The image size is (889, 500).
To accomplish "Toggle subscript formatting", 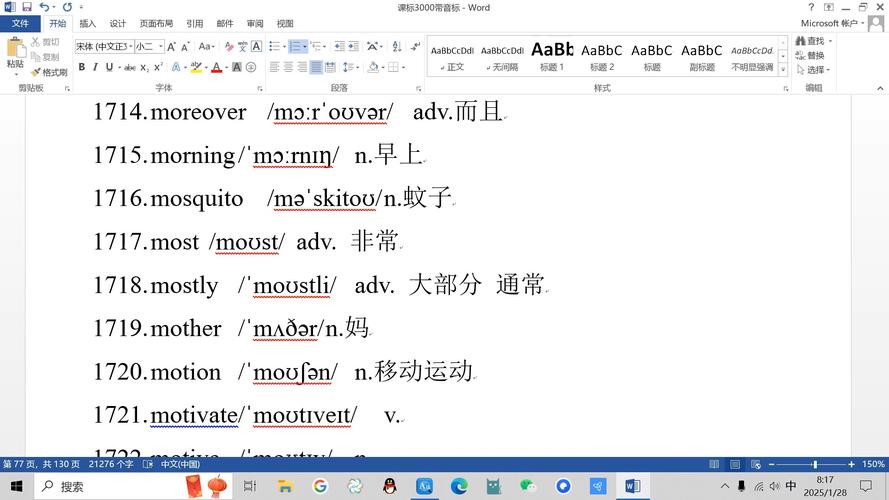I will point(144,67).
